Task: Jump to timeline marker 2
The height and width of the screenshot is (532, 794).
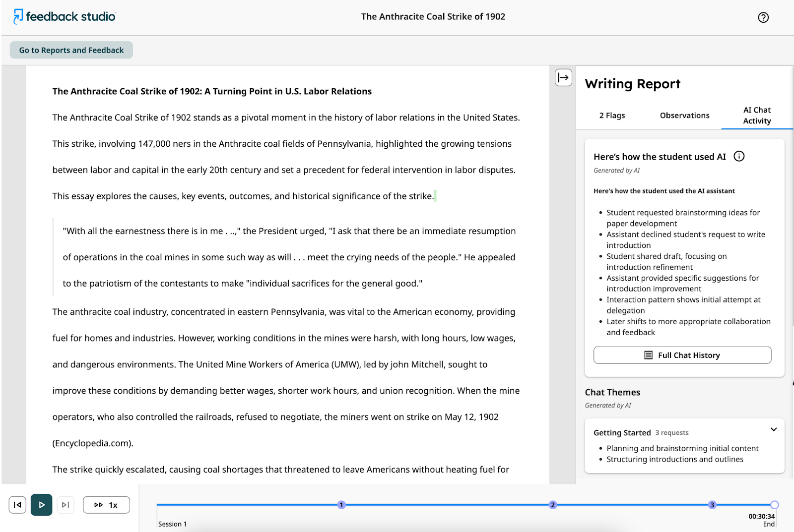Action: pyautogui.click(x=553, y=505)
